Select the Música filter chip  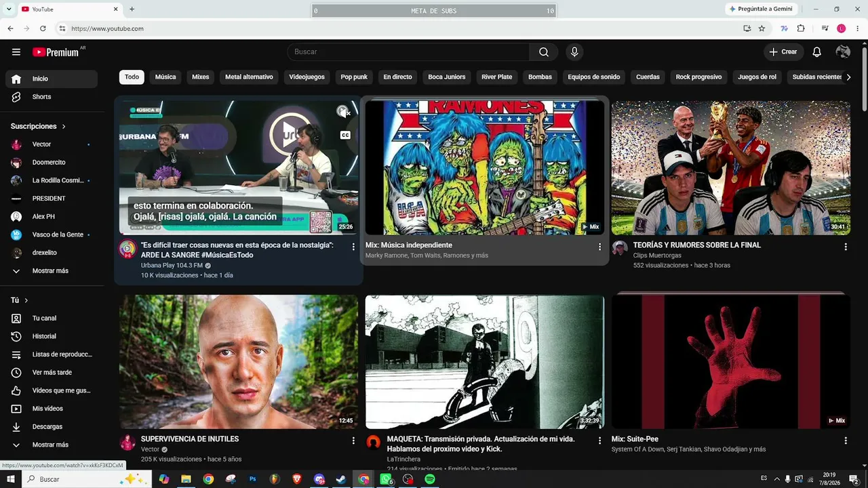pos(165,77)
